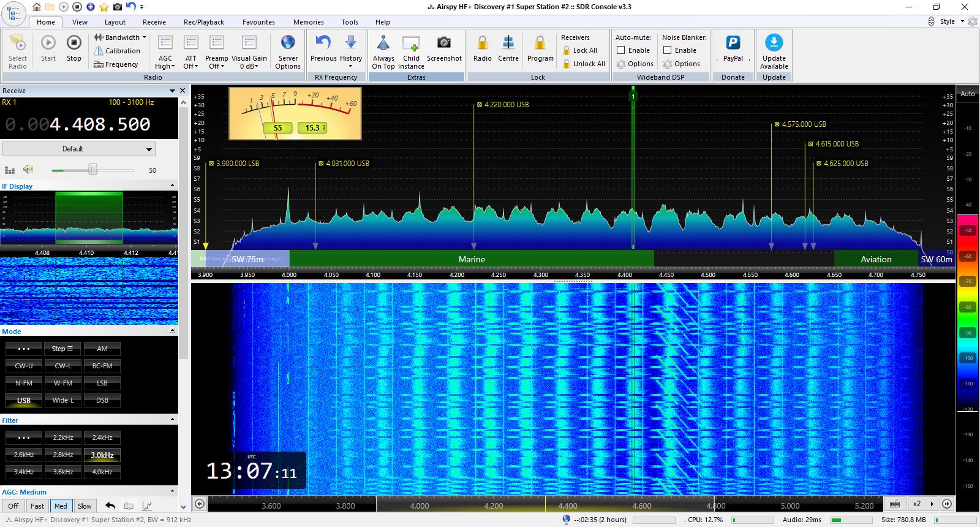980x527 pixels.
Task: Click the PayPal donate icon
Action: 733,43
